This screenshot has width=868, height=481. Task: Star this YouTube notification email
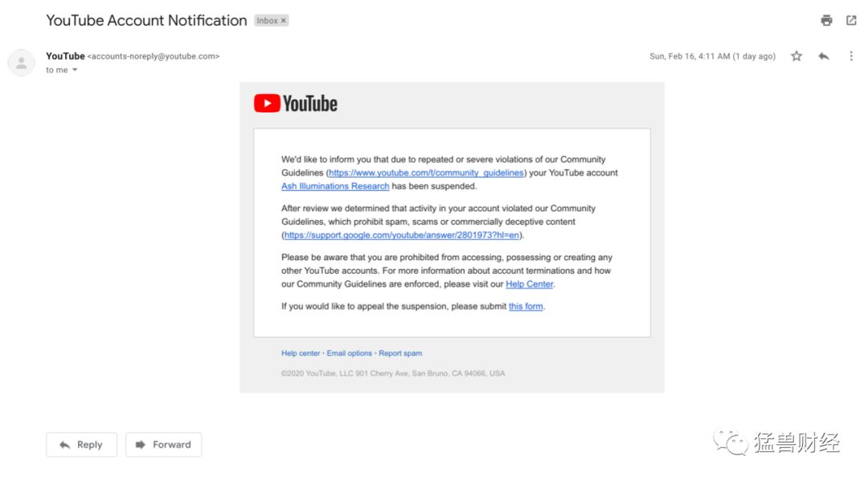click(796, 56)
